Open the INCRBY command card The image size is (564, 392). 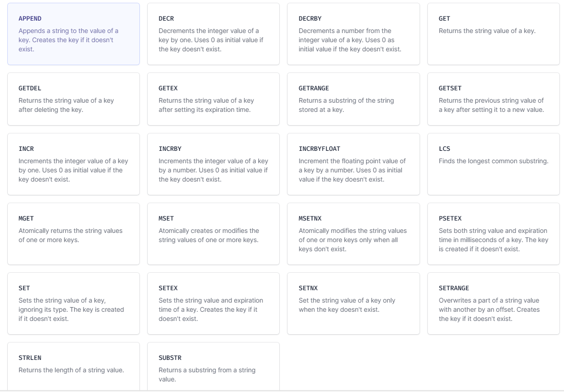tap(213, 164)
